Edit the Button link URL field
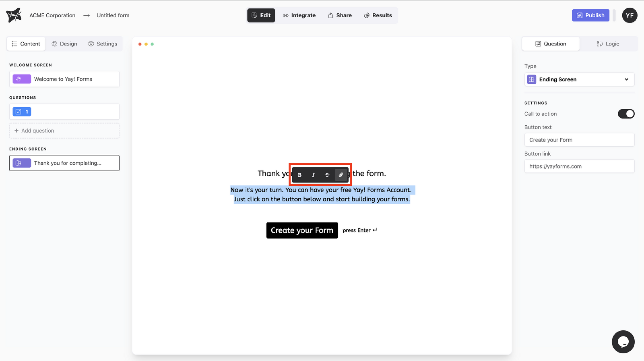Image resolution: width=644 pixels, height=361 pixels. tap(579, 166)
